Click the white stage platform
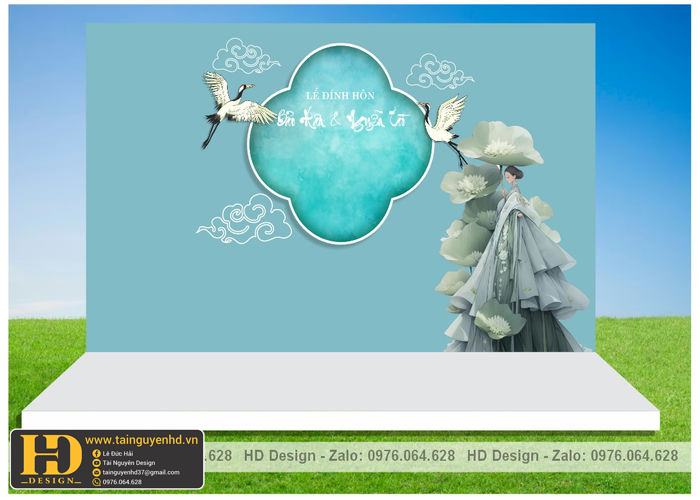This screenshot has height=500, width=700. [x=340, y=392]
